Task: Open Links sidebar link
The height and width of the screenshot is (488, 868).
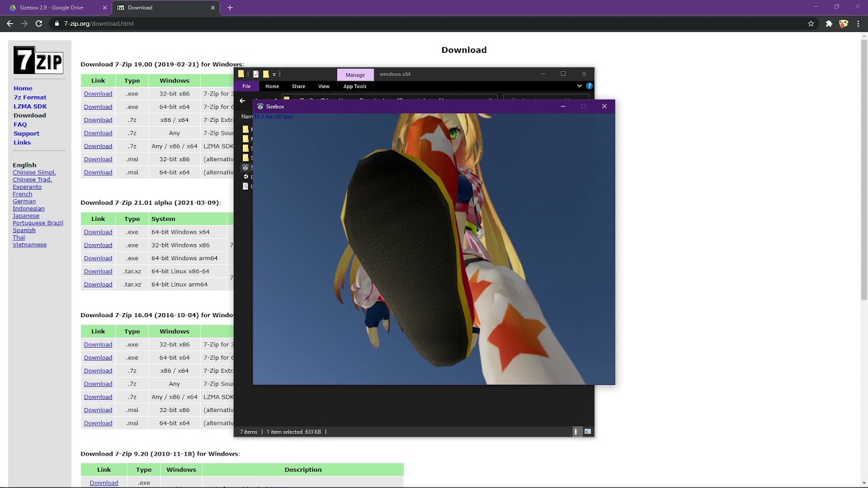Action: (x=22, y=142)
